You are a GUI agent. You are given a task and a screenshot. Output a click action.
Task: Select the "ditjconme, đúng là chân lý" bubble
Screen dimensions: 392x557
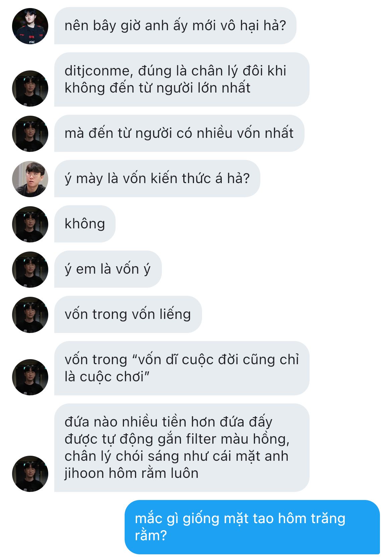(182, 79)
